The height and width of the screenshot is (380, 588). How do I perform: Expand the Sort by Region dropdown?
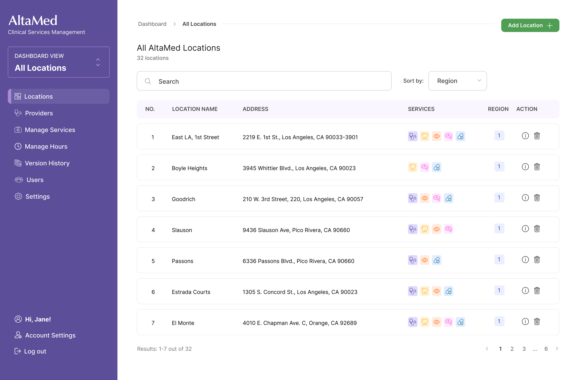click(x=457, y=81)
